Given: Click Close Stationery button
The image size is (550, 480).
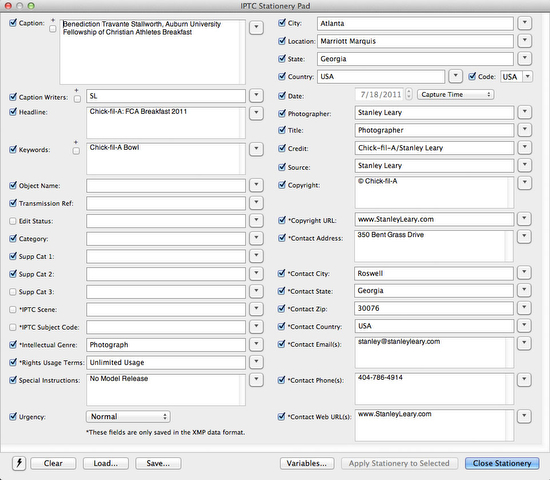Looking at the screenshot, I should tap(502, 464).
